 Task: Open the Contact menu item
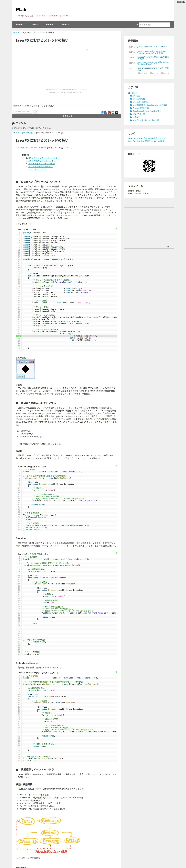[x=65, y=25]
